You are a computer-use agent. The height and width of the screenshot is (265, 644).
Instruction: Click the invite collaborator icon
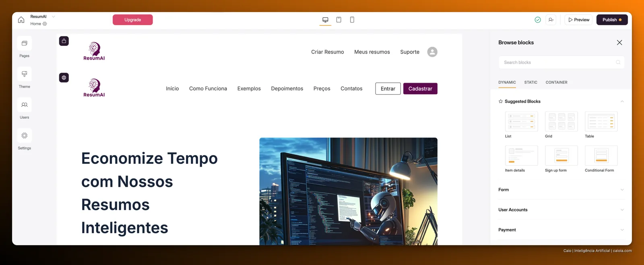point(551,20)
